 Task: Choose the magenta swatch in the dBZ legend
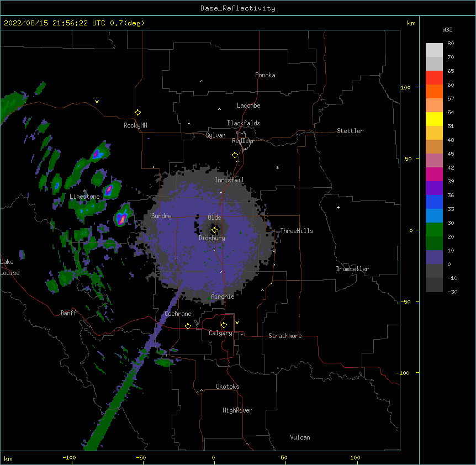pyautogui.click(x=434, y=174)
